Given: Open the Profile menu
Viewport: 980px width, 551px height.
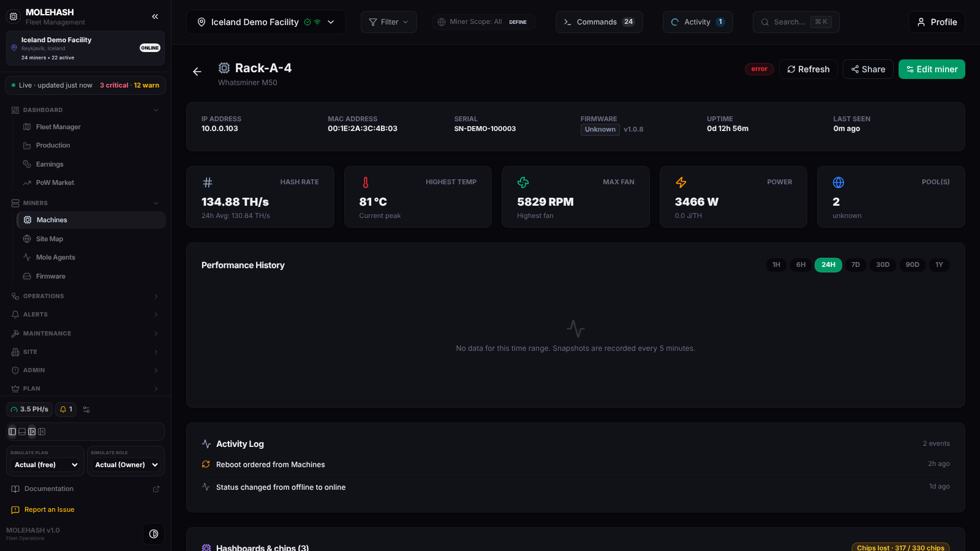Looking at the screenshot, I should click(937, 22).
